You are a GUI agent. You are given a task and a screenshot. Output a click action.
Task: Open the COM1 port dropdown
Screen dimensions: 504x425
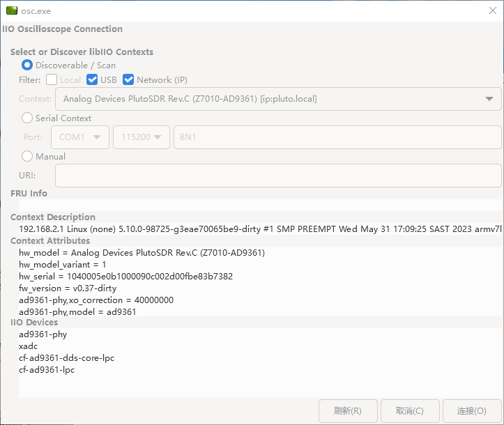[x=80, y=137]
